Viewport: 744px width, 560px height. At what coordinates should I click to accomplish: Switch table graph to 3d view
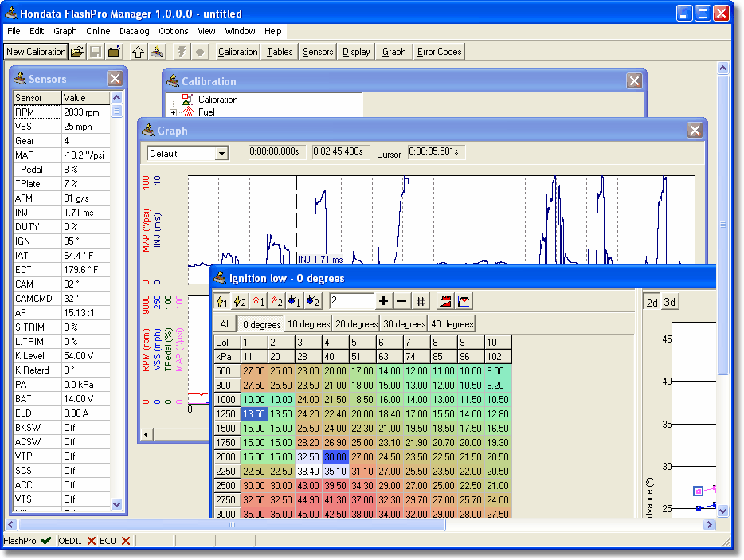pyautogui.click(x=669, y=303)
